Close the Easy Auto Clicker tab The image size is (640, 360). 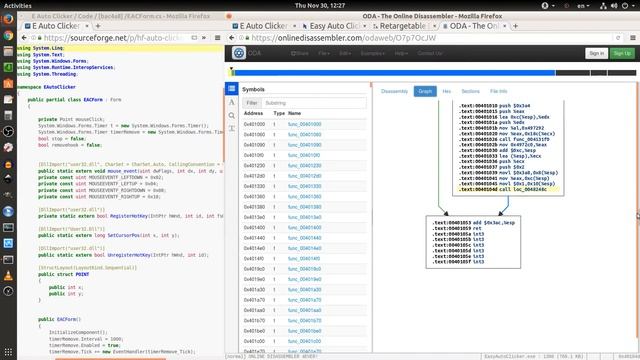364,26
